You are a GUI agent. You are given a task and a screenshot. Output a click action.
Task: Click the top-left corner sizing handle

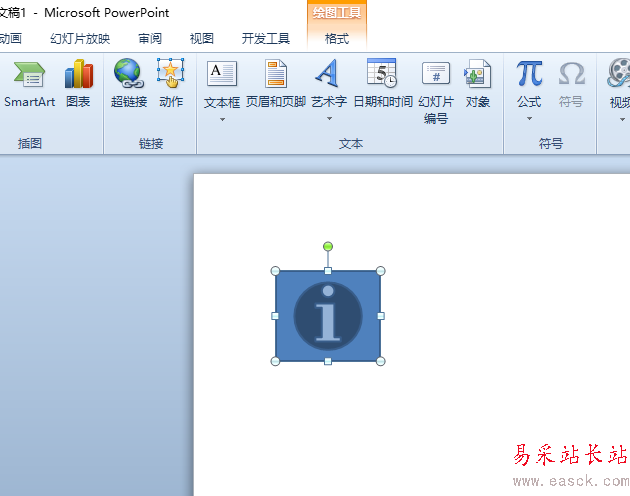pos(275,271)
